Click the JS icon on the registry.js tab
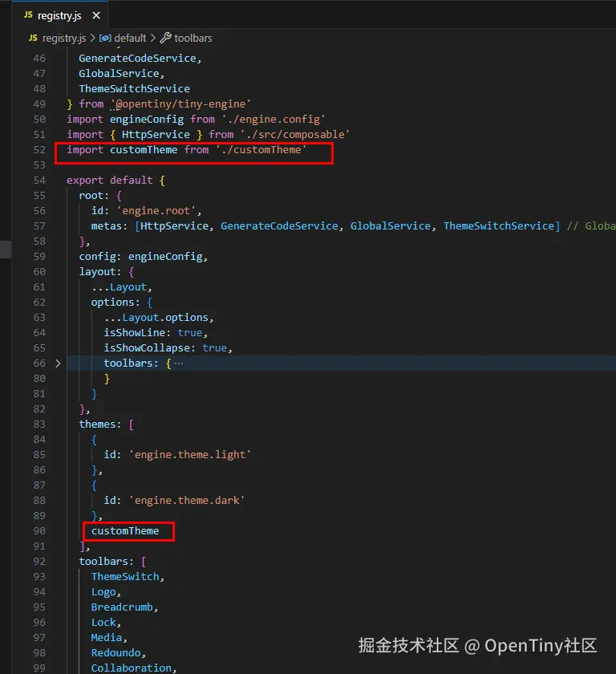 [28, 15]
